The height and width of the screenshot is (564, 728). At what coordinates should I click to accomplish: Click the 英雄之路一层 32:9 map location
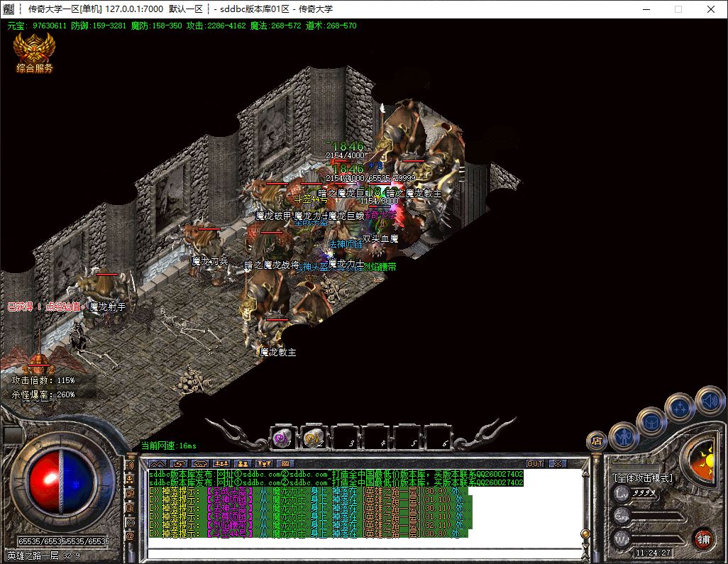click(x=44, y=555)
